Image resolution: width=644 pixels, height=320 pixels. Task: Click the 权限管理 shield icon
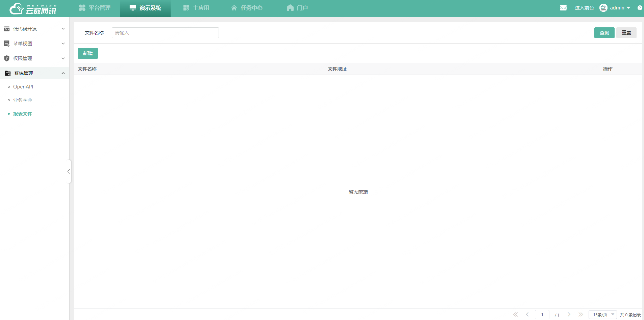[7, 58]
